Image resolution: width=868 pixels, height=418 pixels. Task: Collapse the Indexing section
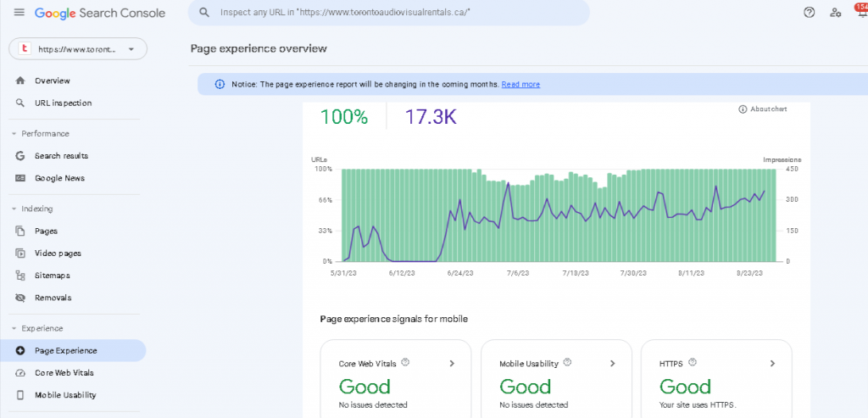pos(14,209)
